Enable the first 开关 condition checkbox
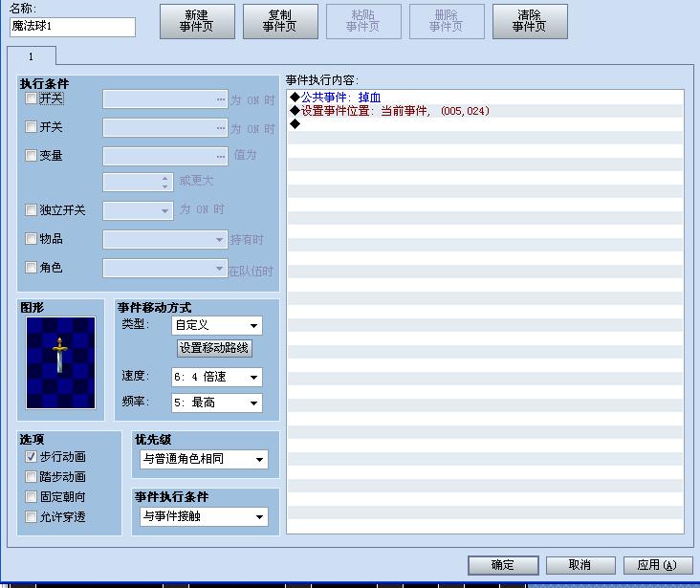 [31, 98]
